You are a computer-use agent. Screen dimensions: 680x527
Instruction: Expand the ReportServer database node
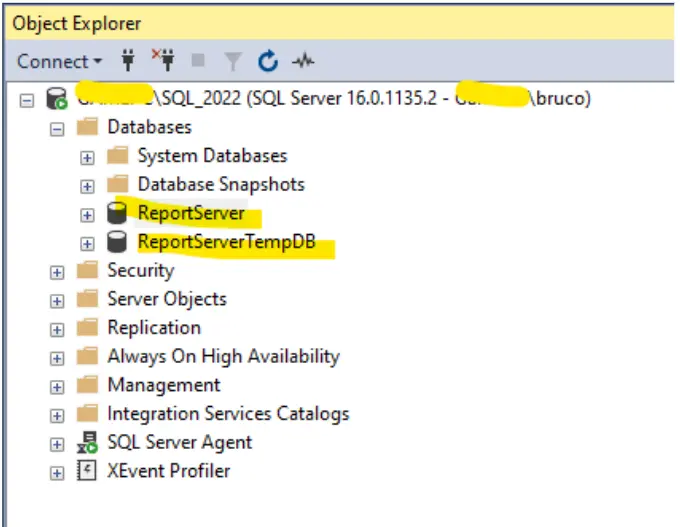point(87,215)
